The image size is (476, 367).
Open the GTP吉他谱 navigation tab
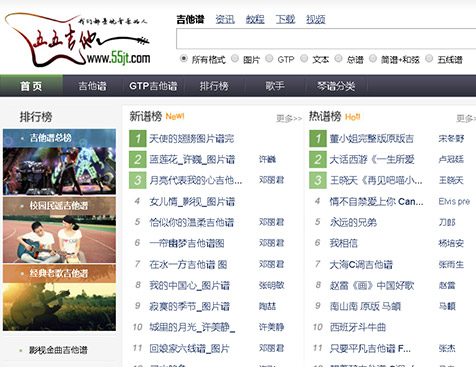153,86
